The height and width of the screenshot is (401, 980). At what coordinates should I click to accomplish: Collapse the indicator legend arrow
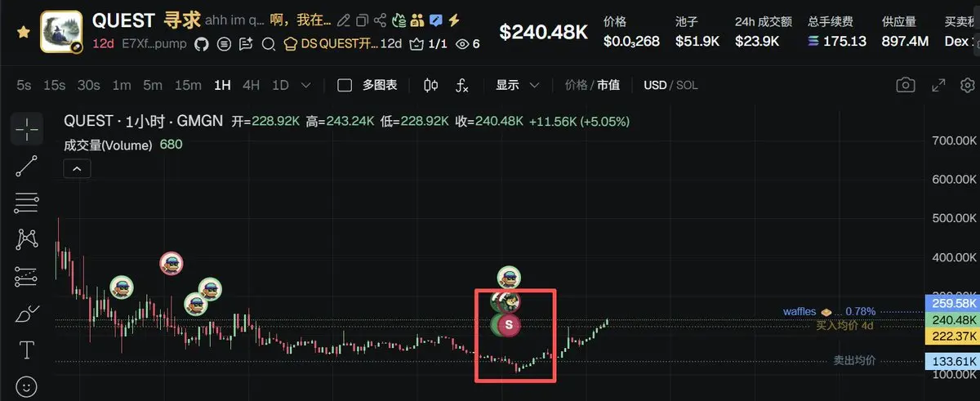pos(76,169)
